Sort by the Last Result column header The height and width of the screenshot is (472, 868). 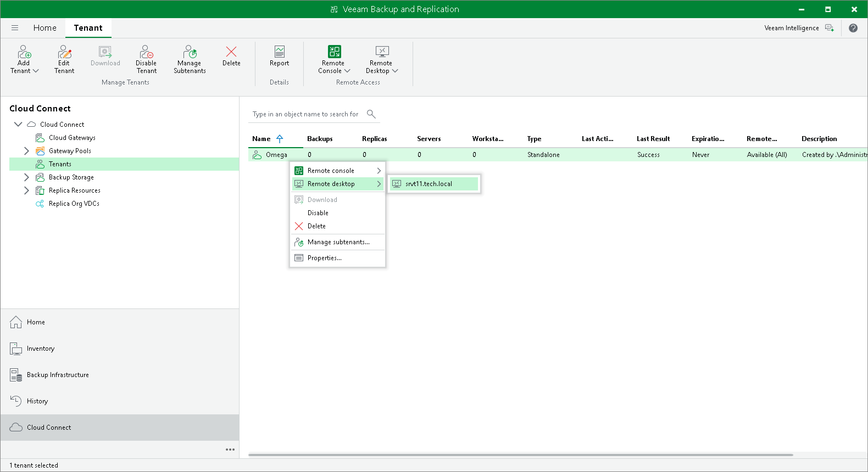click(653, 139)
